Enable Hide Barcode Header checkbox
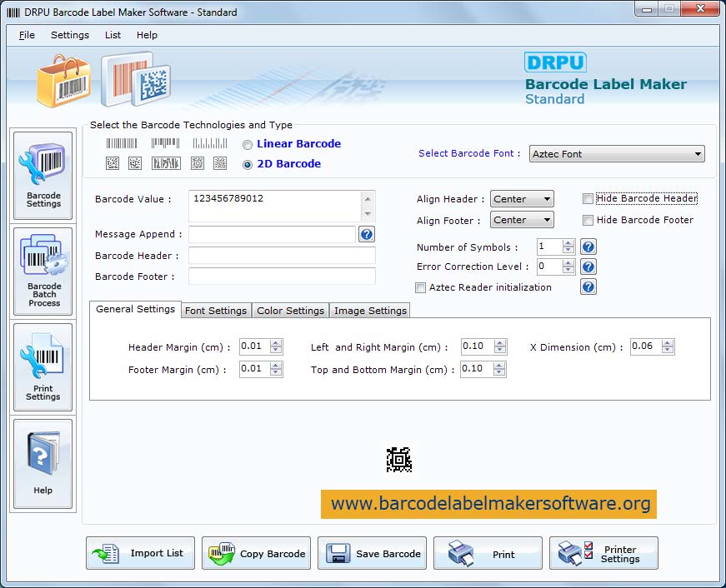 (588, 199)
